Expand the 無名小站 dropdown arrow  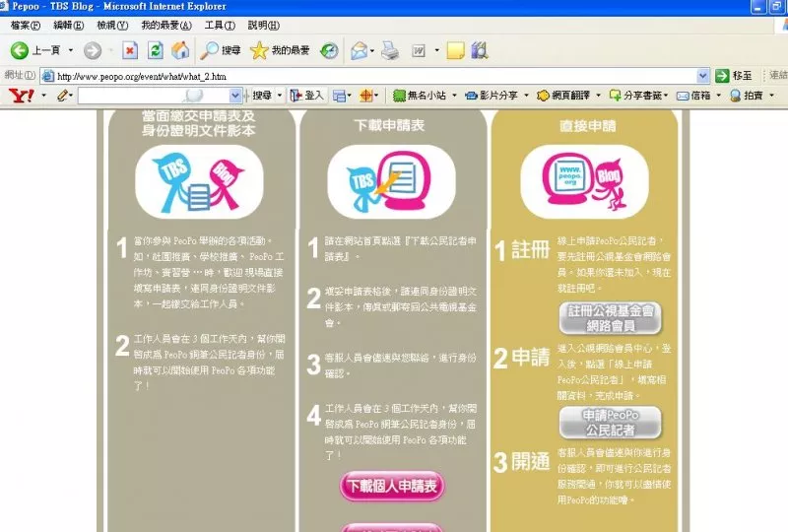pos(454,95)
